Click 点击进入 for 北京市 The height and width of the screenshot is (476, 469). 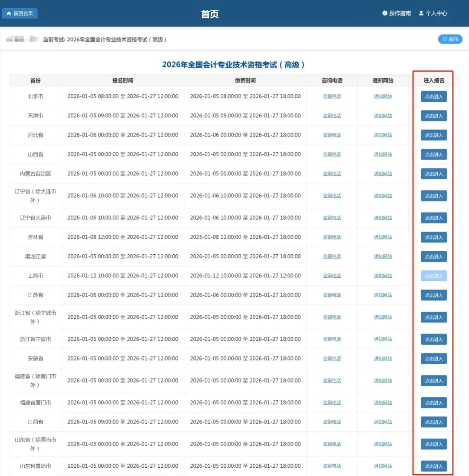pos(433,97)
